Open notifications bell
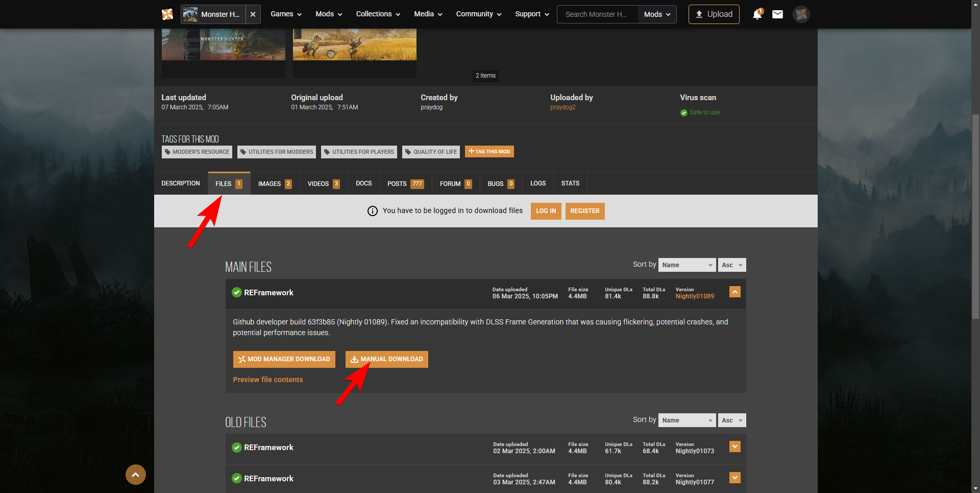This screenshot has height=493, width=980. coord(757,14)
